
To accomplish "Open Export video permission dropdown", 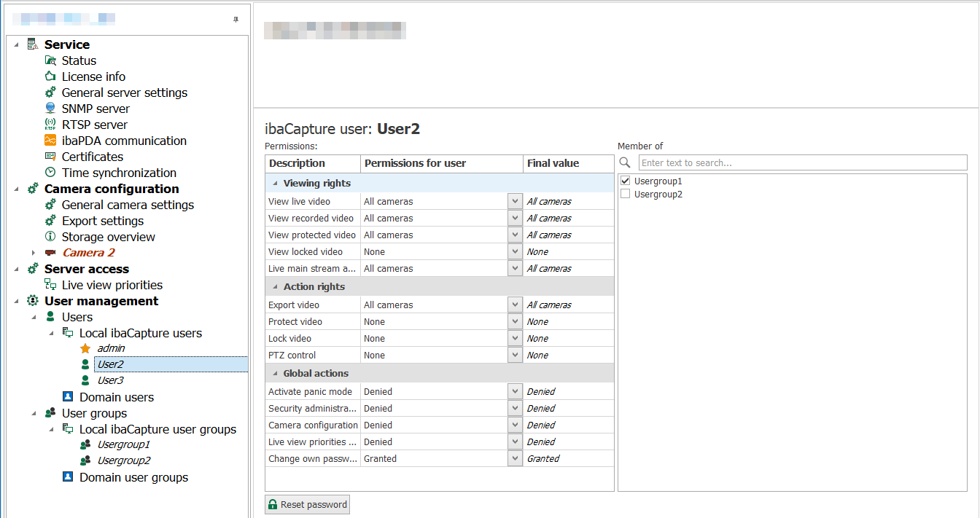I will point(515,305).
